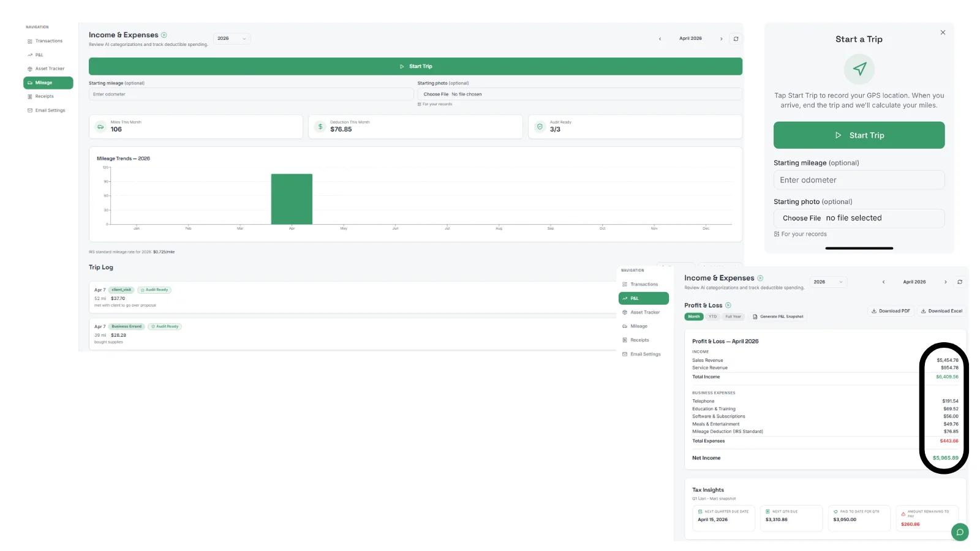Click the refresh icon in the Mileage window header
The height and width of the screenshot is (551, 980).
(736, 39)
